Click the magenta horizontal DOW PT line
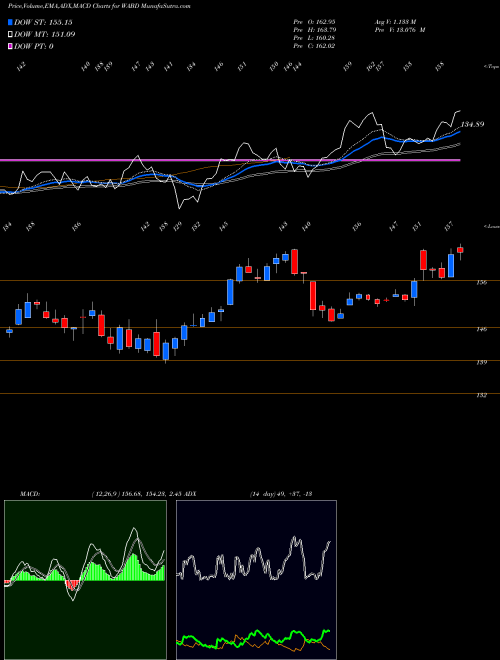This screenshot has width=500, height=660. (x=230, y=160)
